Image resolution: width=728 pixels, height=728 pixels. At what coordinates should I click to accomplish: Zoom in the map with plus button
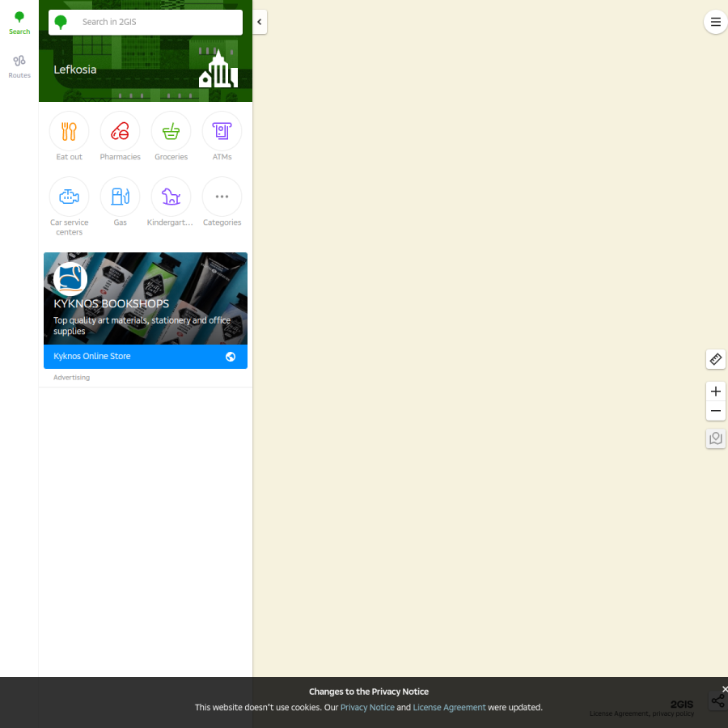[716, 392]
